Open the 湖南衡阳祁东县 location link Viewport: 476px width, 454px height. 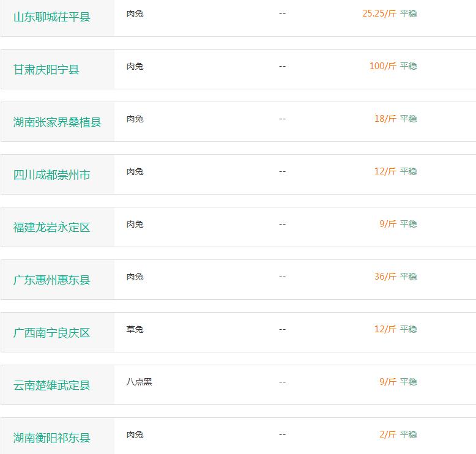pos(51,437)
